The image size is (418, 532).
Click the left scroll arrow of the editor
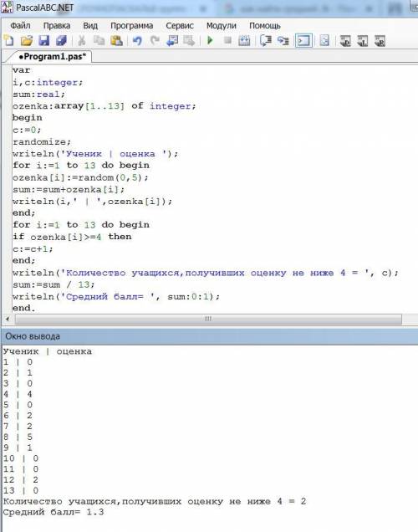click(8, 319)
